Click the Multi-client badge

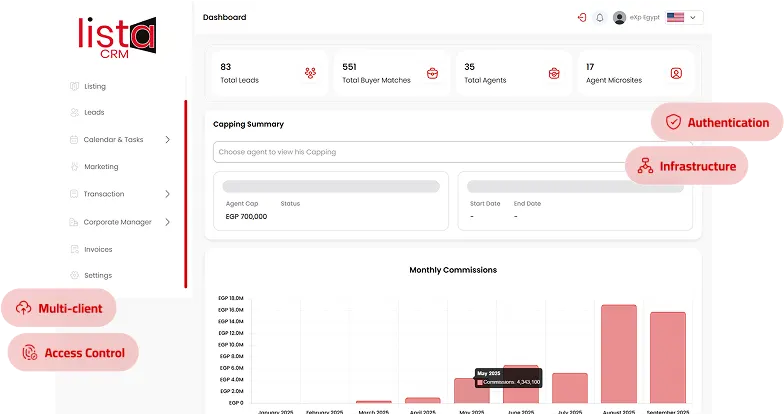point(59,308)
